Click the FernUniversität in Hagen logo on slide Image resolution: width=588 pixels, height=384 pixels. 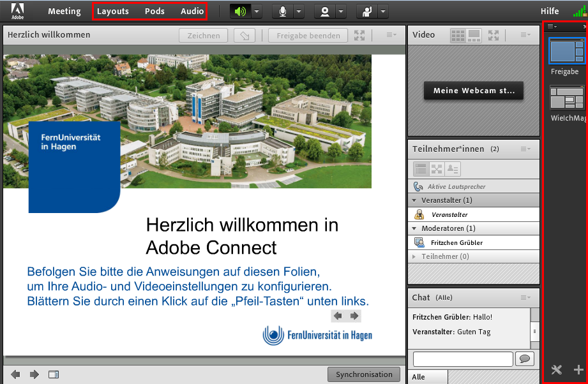click(318, 335)
